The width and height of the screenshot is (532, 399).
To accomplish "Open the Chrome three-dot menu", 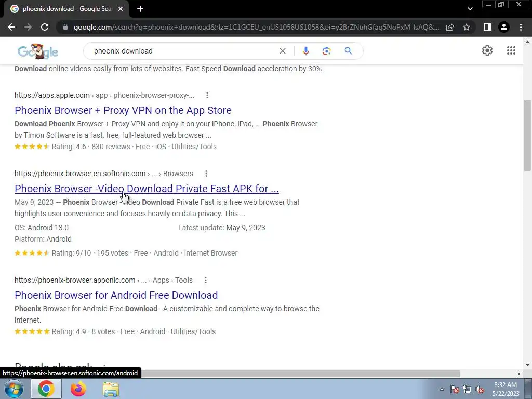I will [521, 27].
